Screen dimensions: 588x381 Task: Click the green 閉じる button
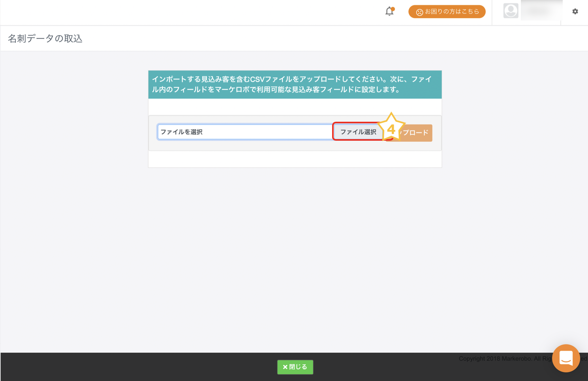coord(295,367)
